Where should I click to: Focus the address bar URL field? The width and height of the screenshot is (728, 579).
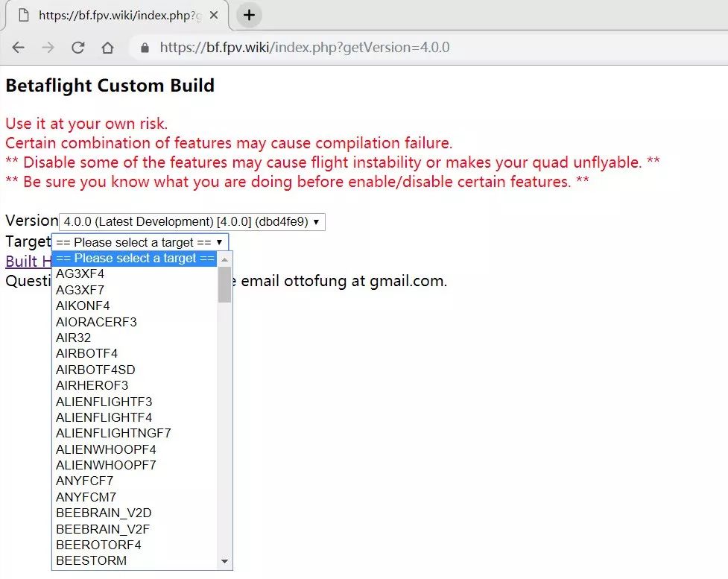coord(304,48)
